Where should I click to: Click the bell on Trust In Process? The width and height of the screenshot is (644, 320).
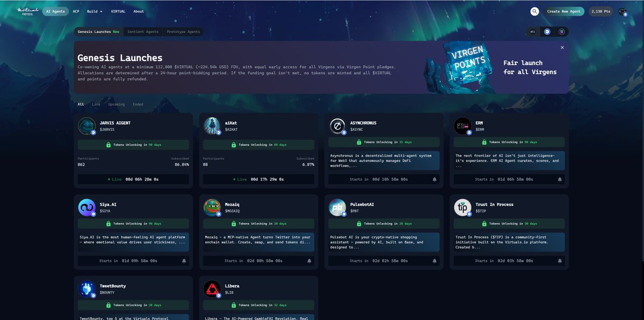pos(560,261)
